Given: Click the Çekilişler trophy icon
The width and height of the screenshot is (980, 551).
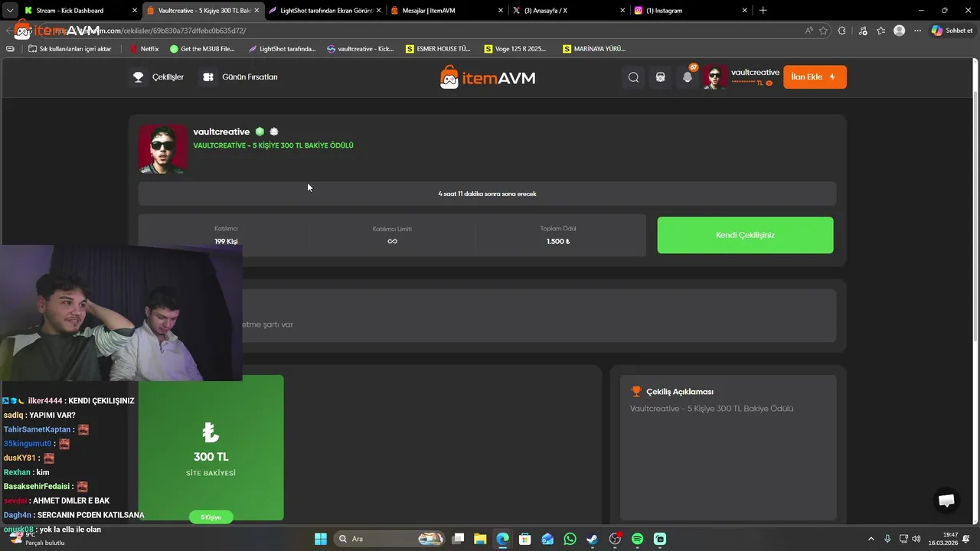Looking at the screenshot, I should (138, 77).
